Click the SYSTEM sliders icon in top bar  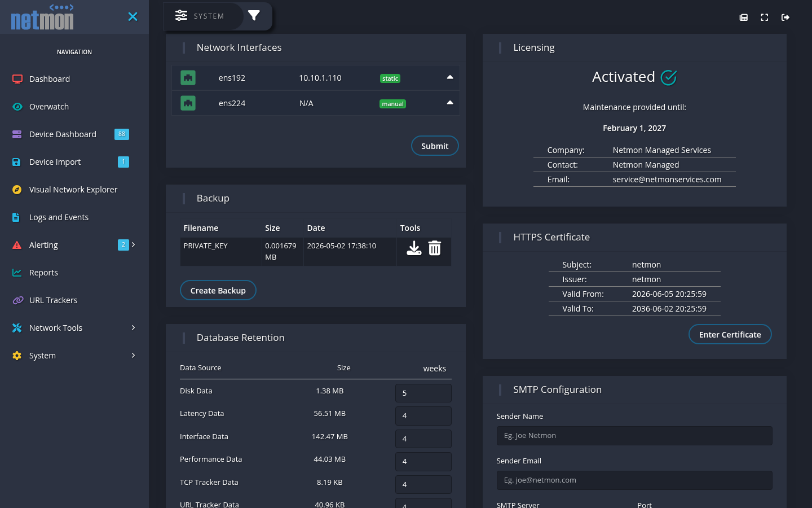[x=181, y=15]
